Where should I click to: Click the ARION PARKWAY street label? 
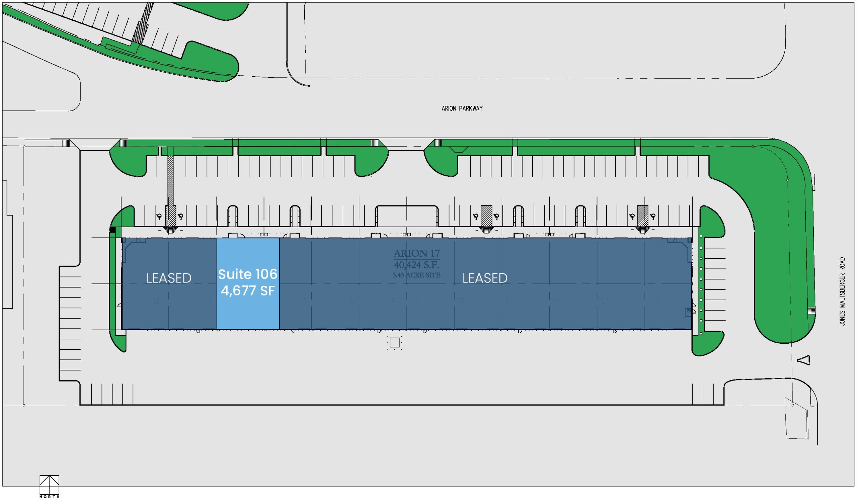click(x=462, y=108)
